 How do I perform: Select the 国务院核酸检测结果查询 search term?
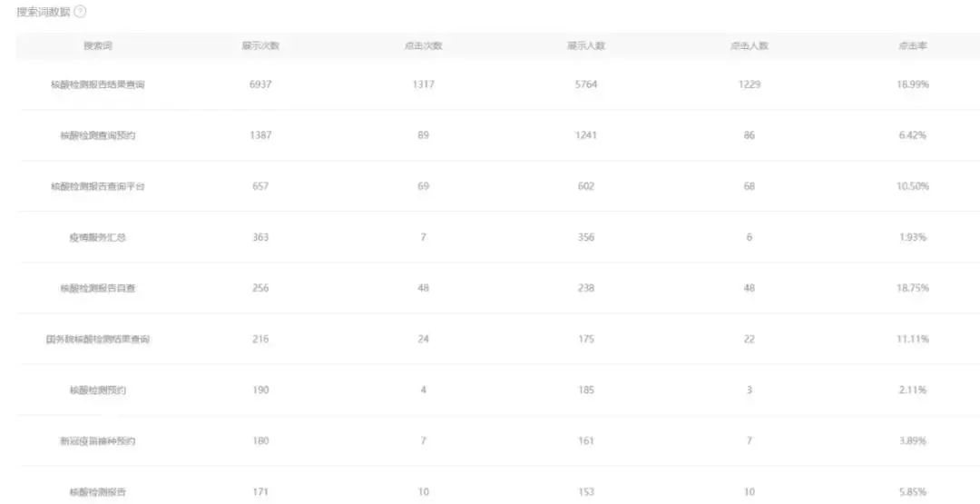pyautogui.click(x=98, y=339)
